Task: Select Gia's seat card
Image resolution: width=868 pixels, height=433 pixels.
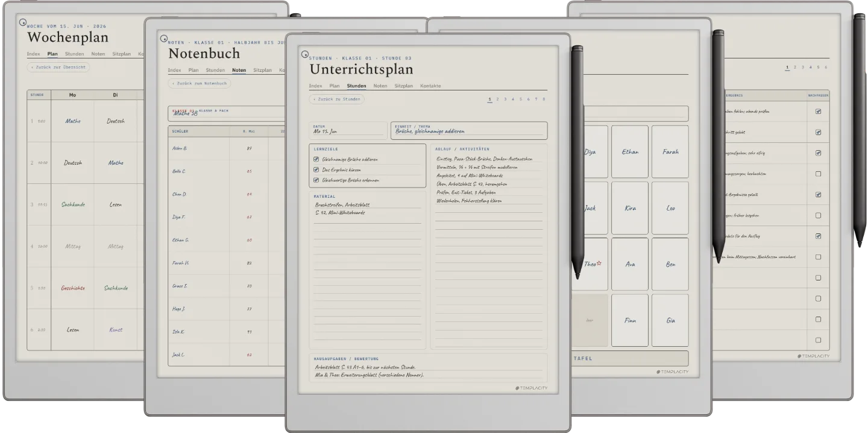Action: coord(670,320)
